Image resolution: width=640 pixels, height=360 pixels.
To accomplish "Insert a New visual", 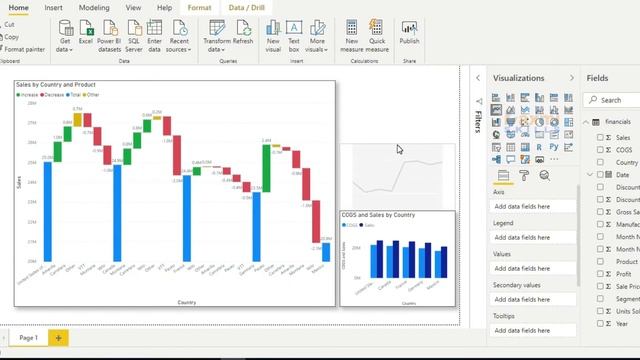I will (273, 36).
